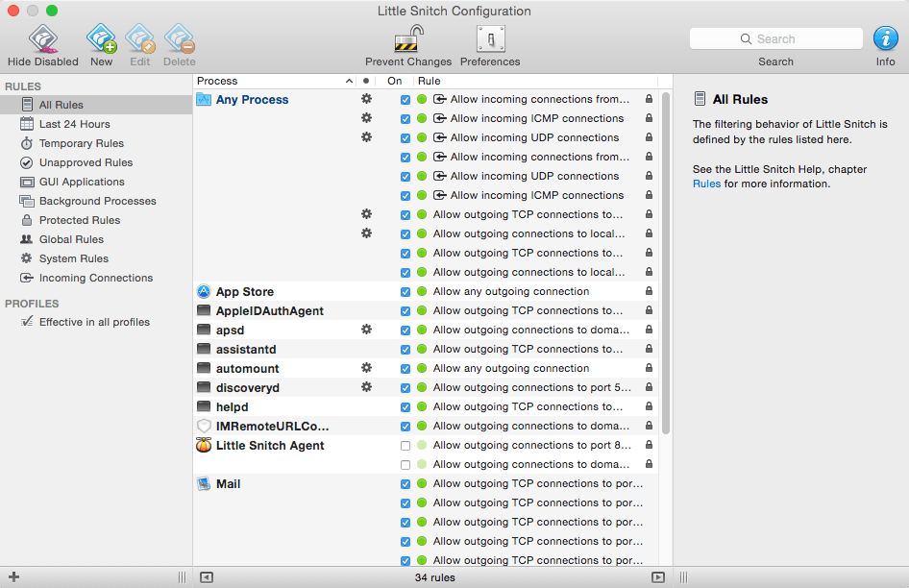The image size is (909, 588).
Task: Click the Hide Disabled toolbar icon
Action: tap(43, 38)
